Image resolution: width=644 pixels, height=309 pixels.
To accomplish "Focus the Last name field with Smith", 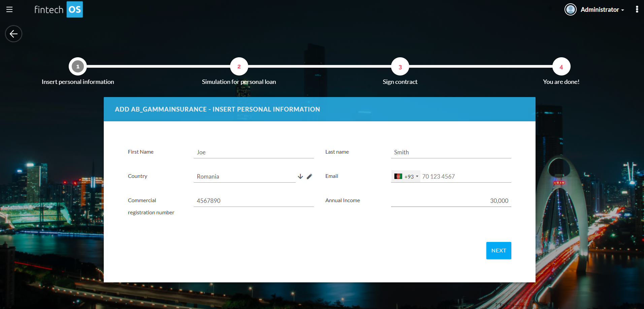I will pyautogui.click(x=451, y=152).
